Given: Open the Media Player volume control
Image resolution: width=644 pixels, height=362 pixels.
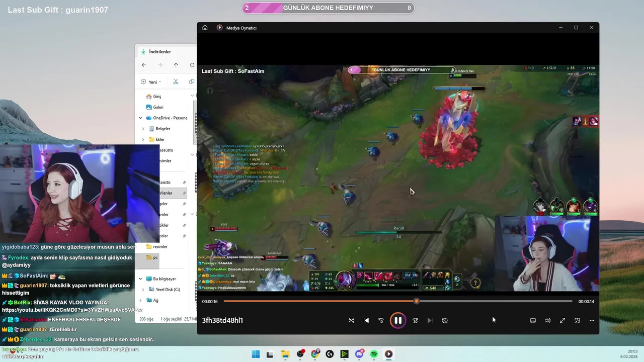Looking at the screenshot, I should click(547, 320).
